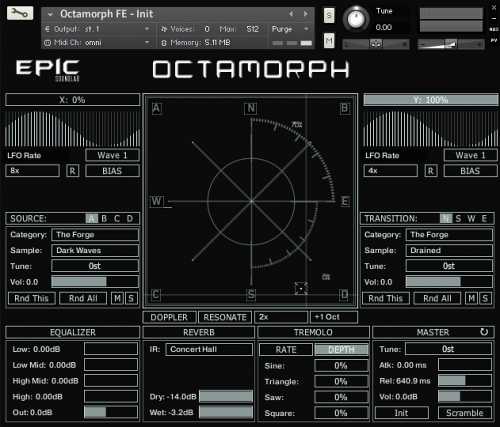This screenshot has width=500, height=427.
Task: Go to previous preset arrow
Action: 291,14
